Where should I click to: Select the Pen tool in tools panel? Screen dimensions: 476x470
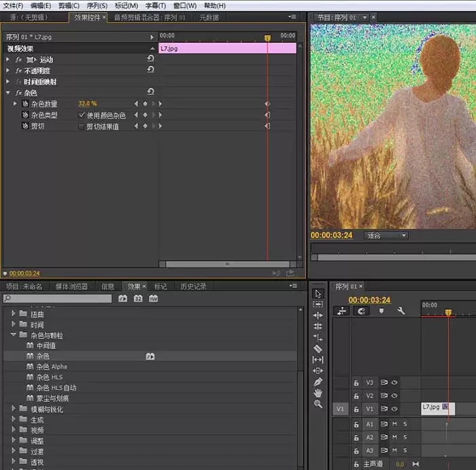318,382
